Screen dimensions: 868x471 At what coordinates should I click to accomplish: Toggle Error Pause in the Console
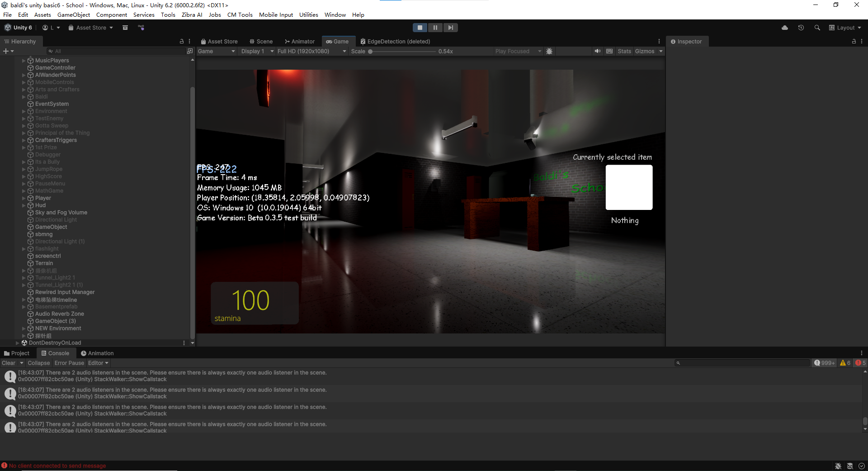(69, 363)
